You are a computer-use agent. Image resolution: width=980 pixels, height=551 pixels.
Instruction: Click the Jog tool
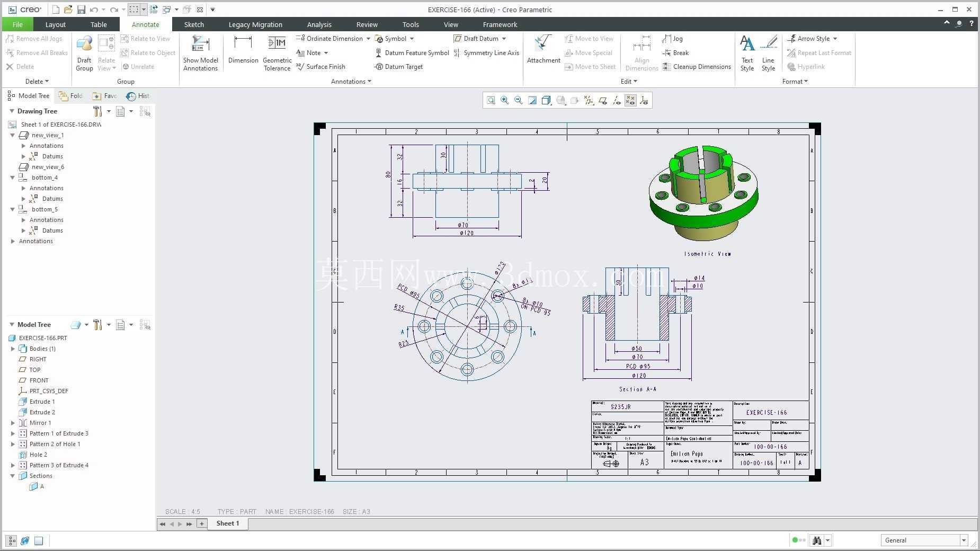coord(673,39)
